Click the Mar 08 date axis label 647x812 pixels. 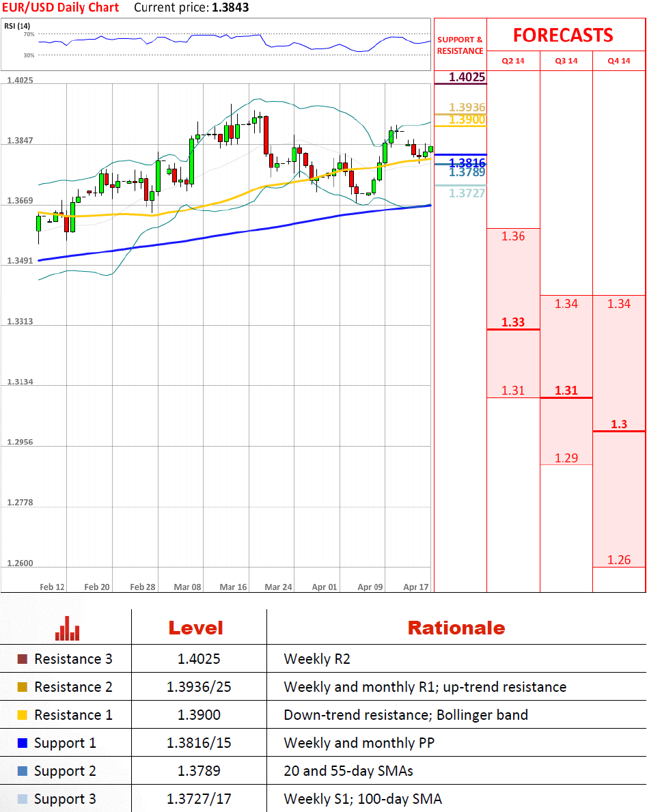187,587
